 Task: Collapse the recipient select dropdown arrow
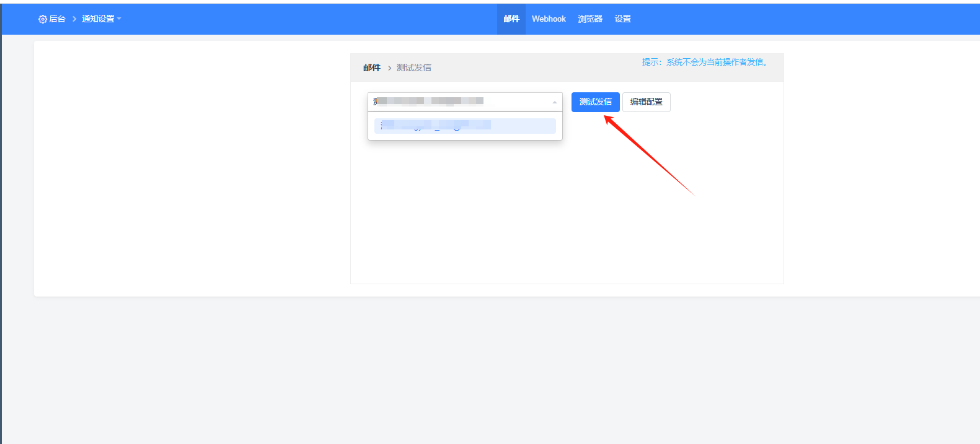(x=554, y=102)
